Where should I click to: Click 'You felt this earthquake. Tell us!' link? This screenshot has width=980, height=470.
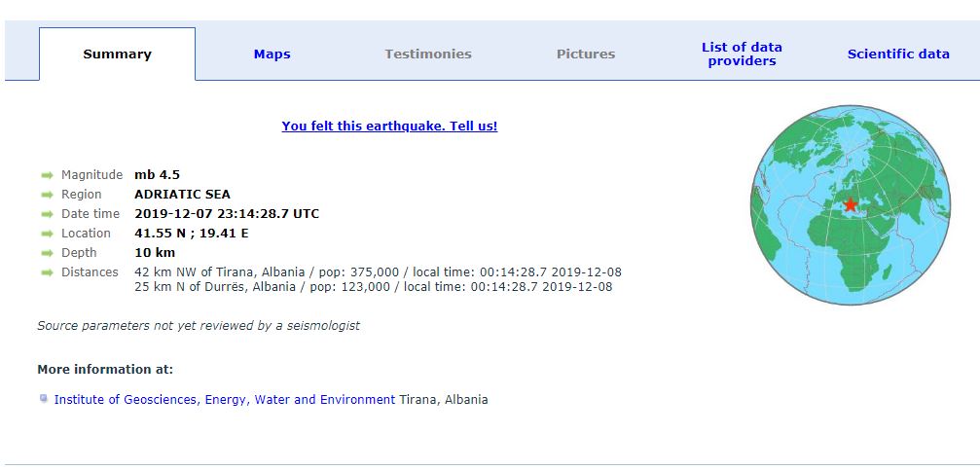389,127
